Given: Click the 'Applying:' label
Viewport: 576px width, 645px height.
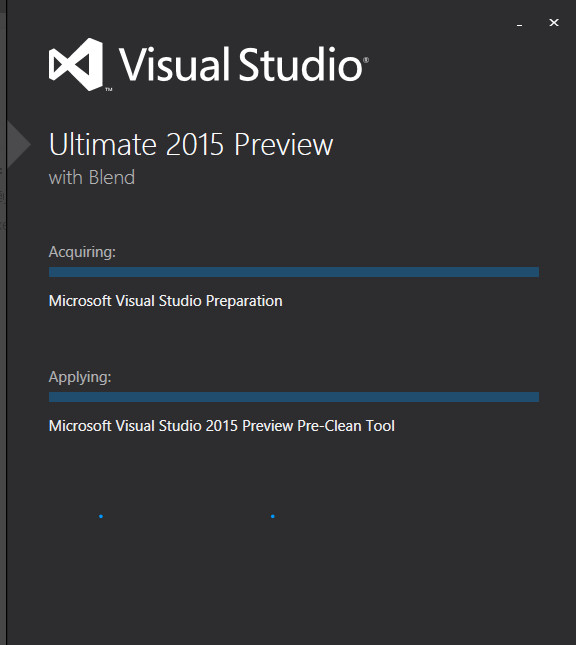Looking at the screenshot, I should 80,377.
